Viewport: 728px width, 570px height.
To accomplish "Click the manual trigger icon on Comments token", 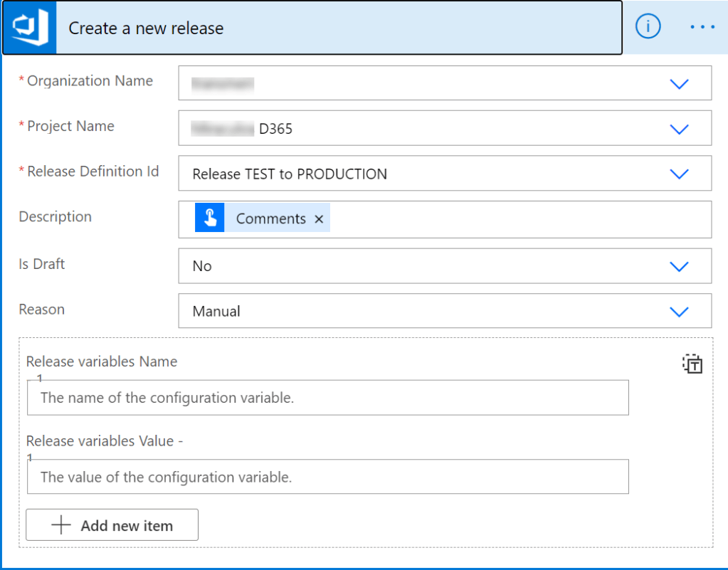I will click(x=210, y=218).
